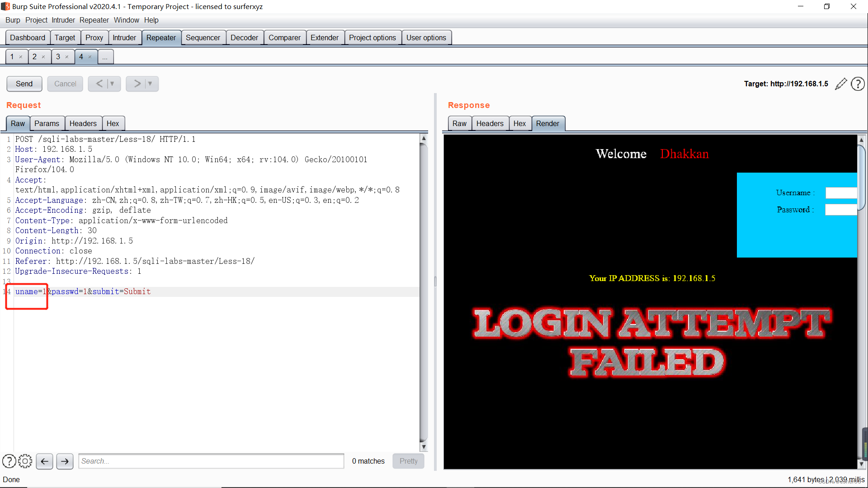Image resolution: width=868 pixels, height=488 pixels.
Task: Click the back navigation arrow icon
Action: tap(44, 460)
